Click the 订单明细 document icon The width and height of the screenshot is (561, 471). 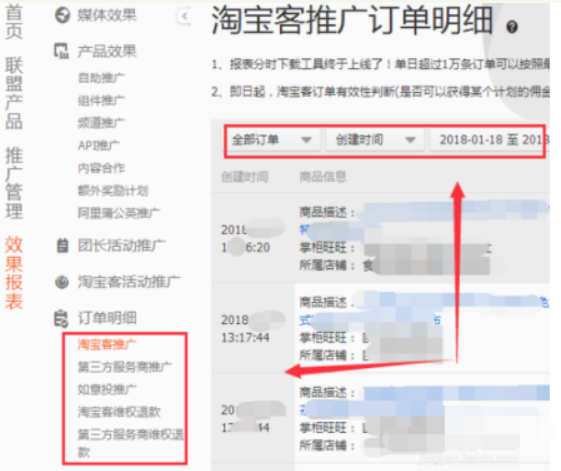pos(61,319)
